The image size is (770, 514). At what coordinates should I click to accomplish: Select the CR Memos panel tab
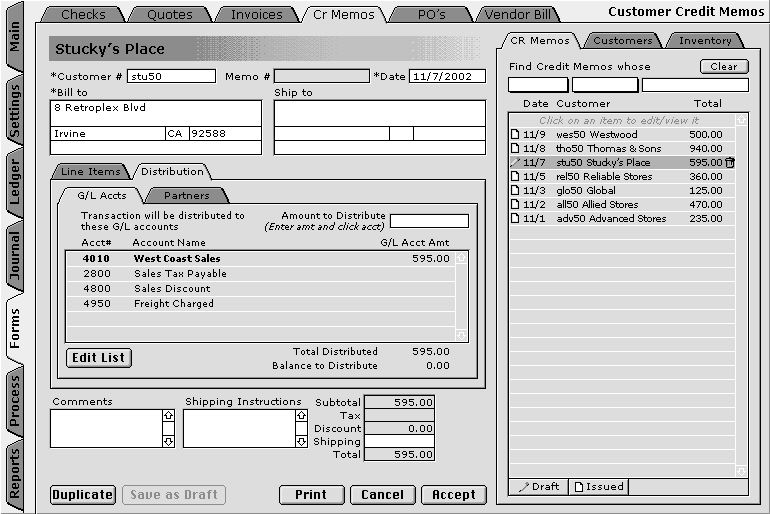[x=540, y=41]
